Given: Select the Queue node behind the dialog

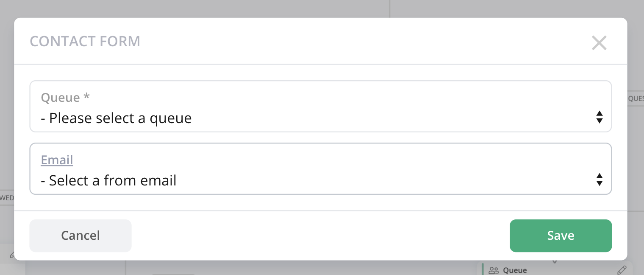Looking at the screenshot, I should click(x=556, y=269).
